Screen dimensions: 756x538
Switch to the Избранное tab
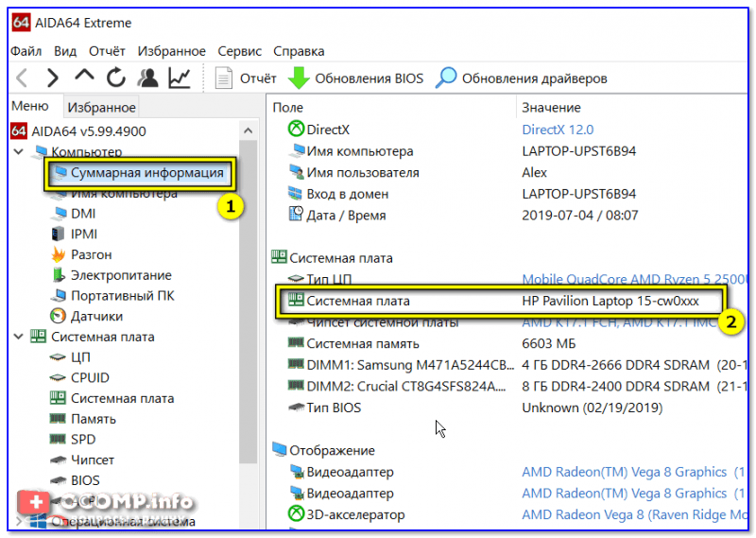[x=101, y=107]
